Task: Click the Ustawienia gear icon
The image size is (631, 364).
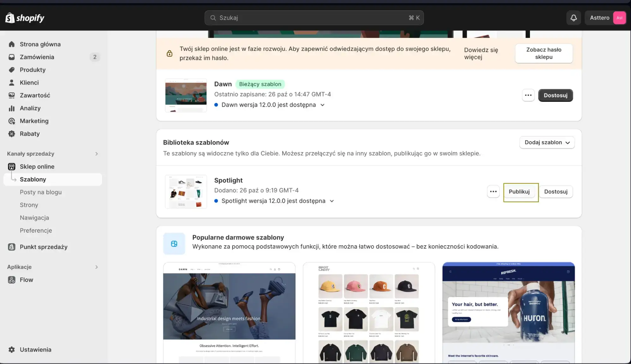Action: tap(12, 349)
